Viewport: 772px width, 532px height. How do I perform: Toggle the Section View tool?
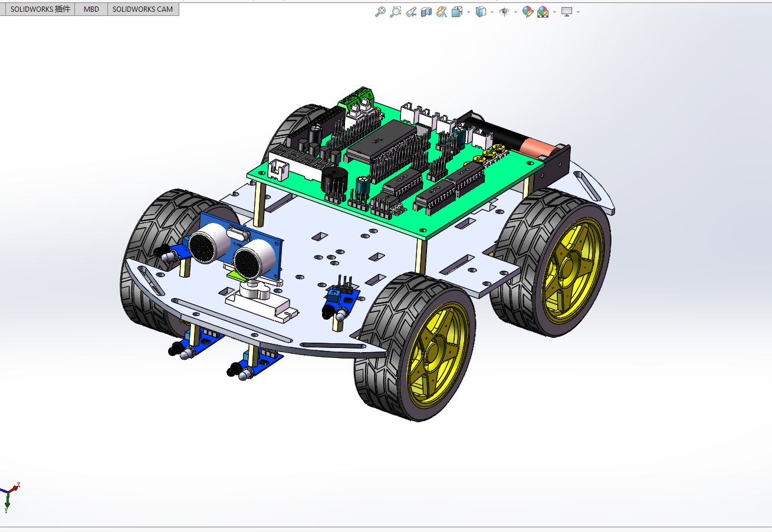(x=426, y=12)
